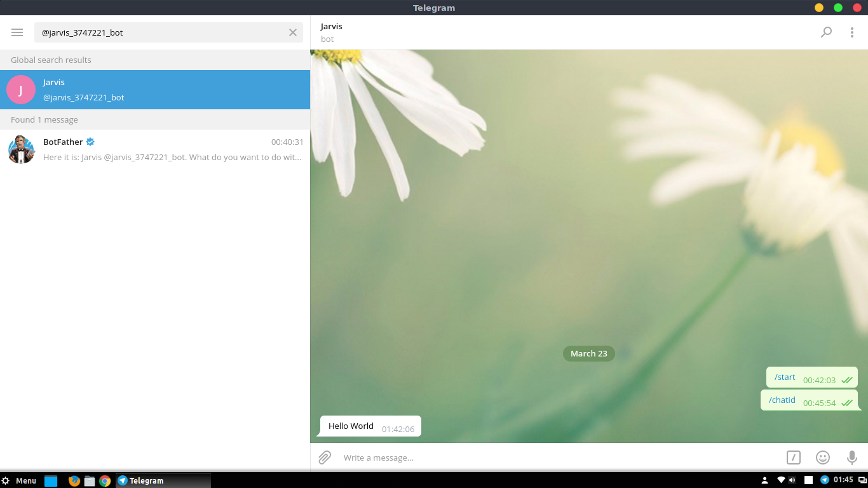This screenshot has height=488, width=868.
Task: Click Jarvis pink avatar circle
Action: 21,90
